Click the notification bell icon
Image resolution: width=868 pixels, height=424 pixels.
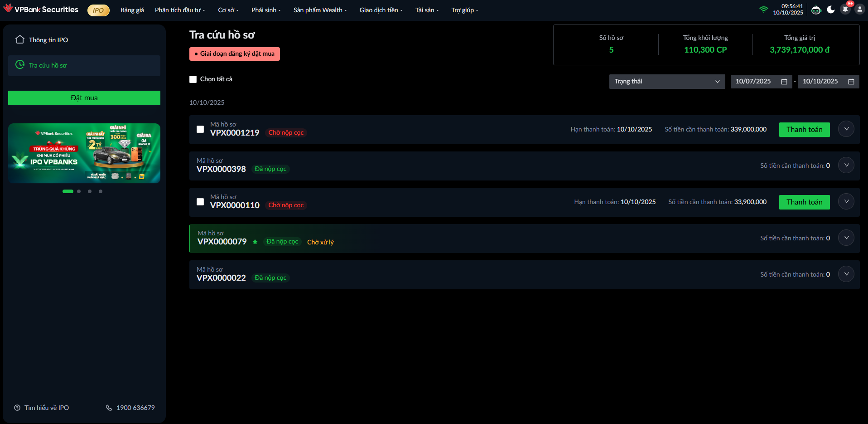coord(845,10)
